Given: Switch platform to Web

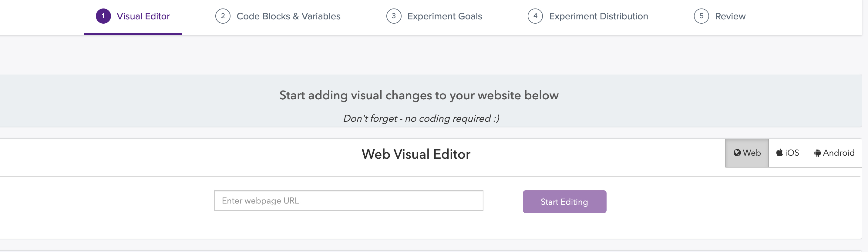Looking at the screenshot, I should click(x=747, y=153).
